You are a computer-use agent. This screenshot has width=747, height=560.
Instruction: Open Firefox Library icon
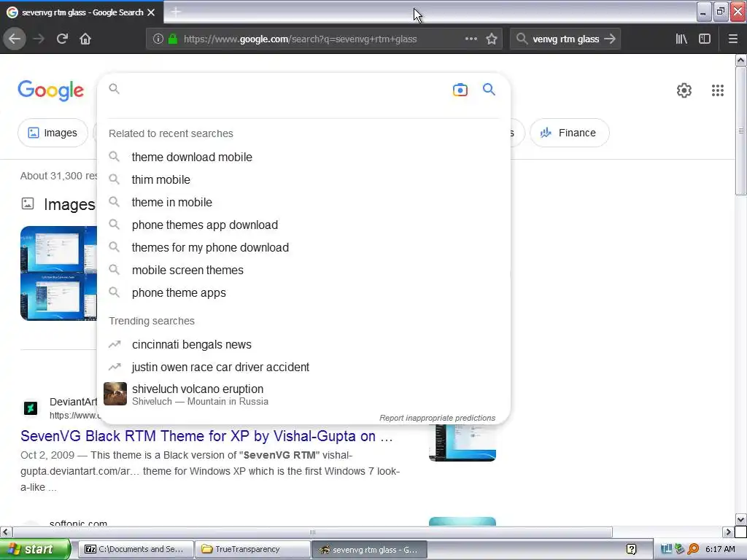pos(681,39)
